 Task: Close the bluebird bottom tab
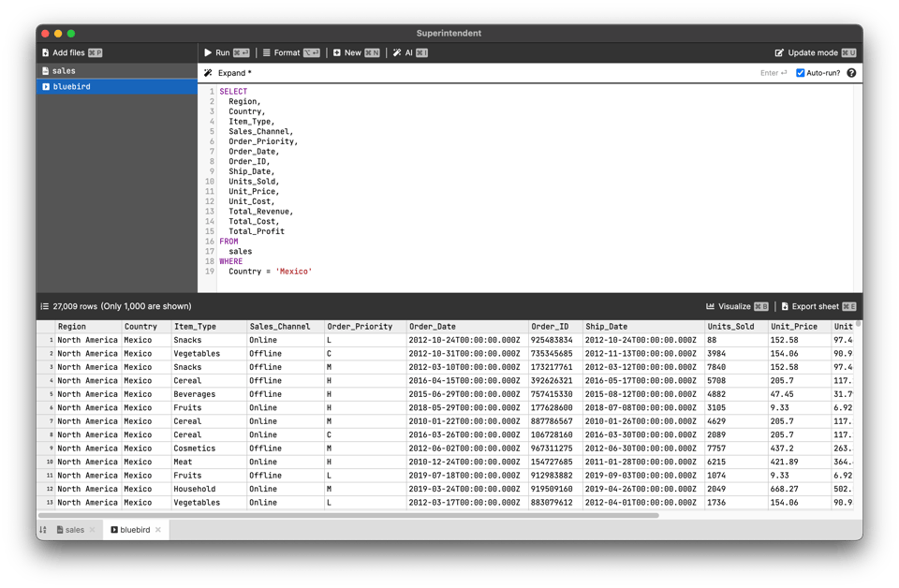(x=158, y=530)
